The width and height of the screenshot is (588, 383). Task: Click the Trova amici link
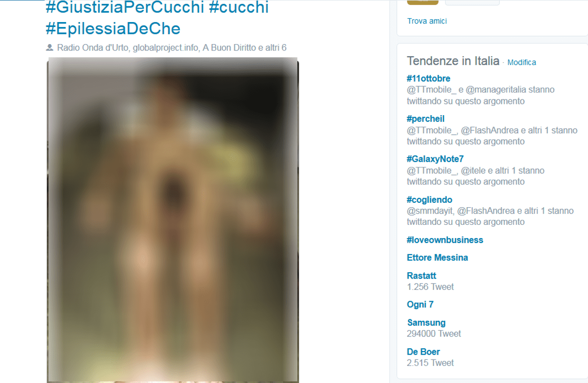click(427, 21)
